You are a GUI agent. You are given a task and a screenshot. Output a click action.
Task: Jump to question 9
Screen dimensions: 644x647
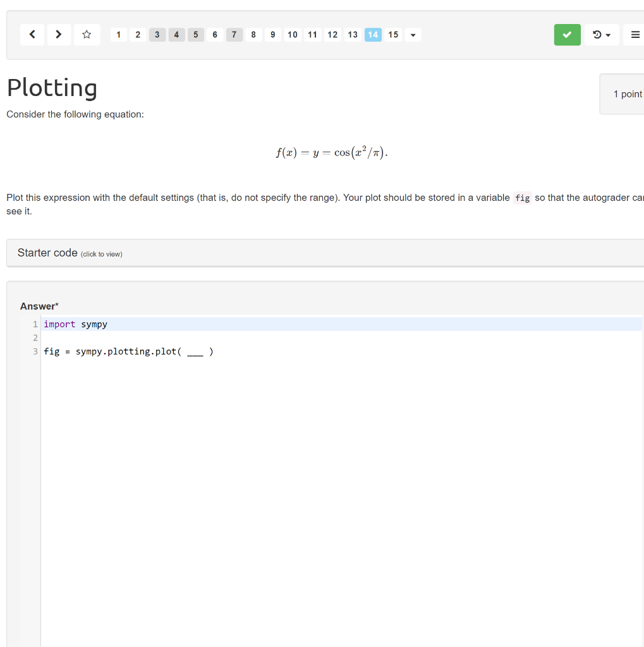(x=273, y=35)
